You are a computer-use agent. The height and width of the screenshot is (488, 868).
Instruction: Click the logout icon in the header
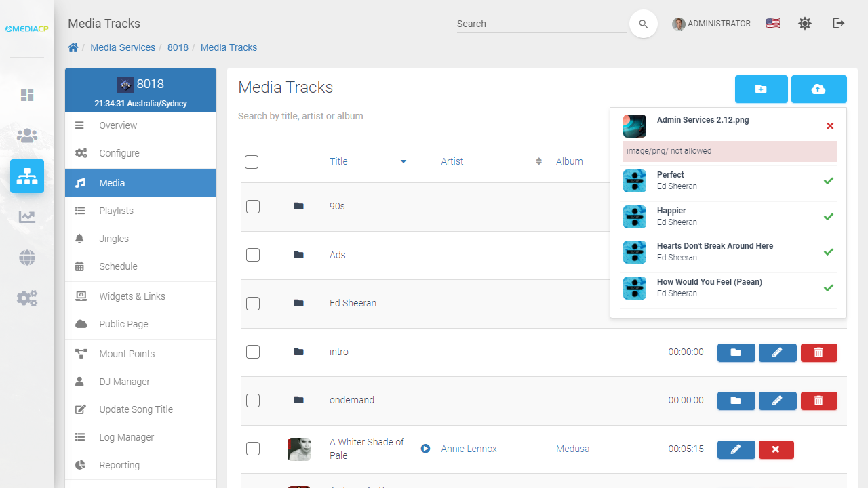pyautogui.click(x=839, y=23)
